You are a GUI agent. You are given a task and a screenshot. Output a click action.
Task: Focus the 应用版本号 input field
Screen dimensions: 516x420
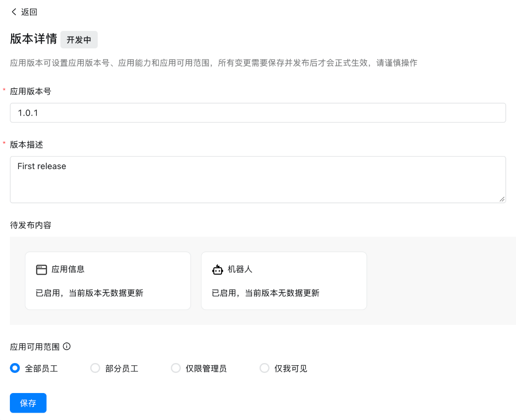(258, 113)
